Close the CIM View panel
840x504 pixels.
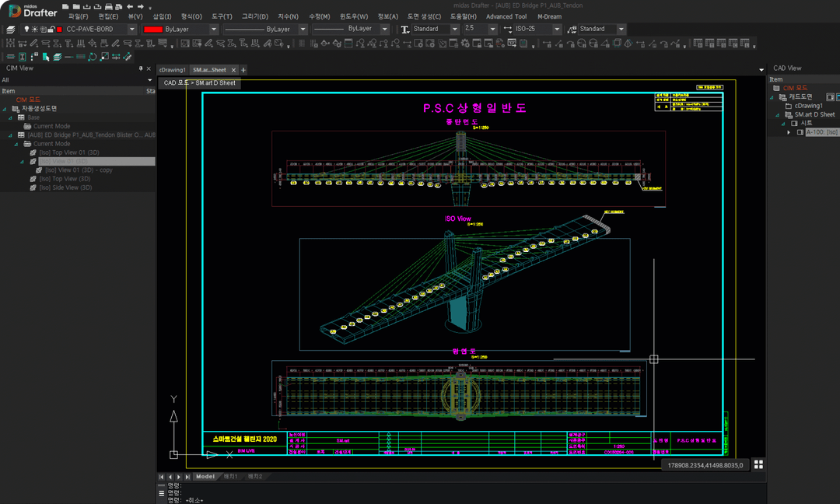click(x=149, y=68)
